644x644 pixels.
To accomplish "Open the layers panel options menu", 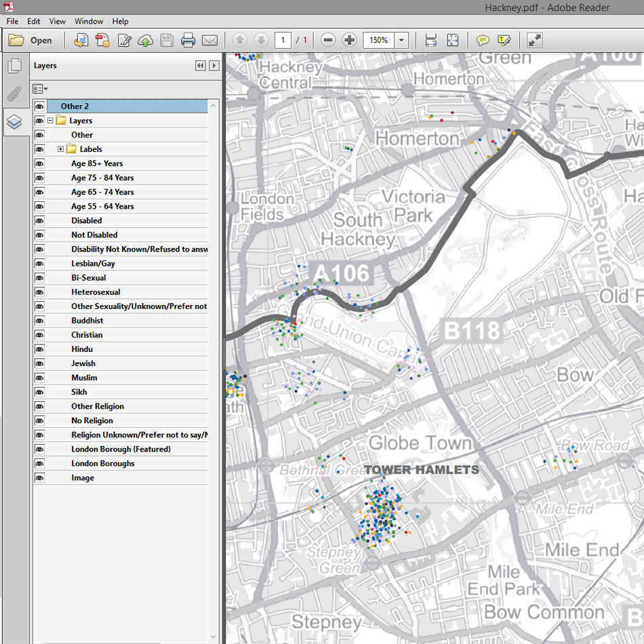I will pyautogui.click(x=40, y=89).
